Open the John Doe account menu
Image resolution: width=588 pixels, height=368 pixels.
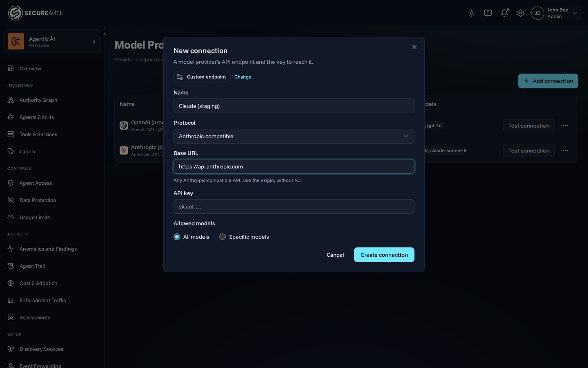pos(556,13)
